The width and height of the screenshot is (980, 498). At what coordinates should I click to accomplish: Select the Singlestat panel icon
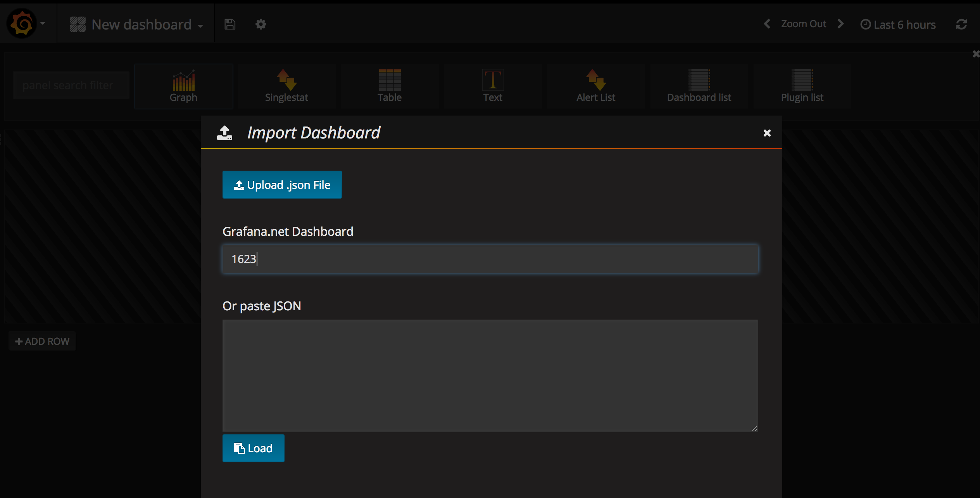(286, 86)
